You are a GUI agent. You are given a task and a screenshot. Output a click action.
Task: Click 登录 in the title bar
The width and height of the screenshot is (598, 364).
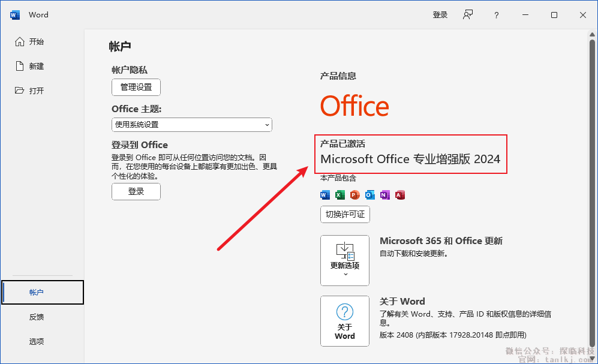[x=440, y=15]
